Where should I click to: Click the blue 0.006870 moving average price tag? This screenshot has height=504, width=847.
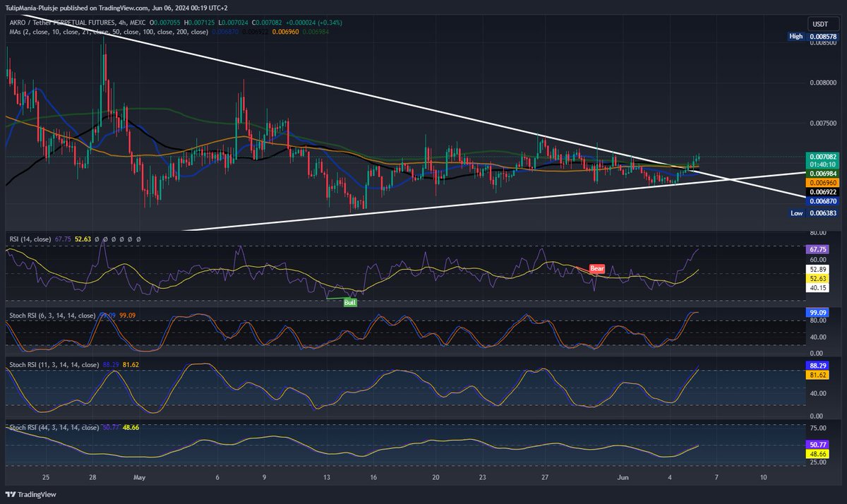pos(824,201)
